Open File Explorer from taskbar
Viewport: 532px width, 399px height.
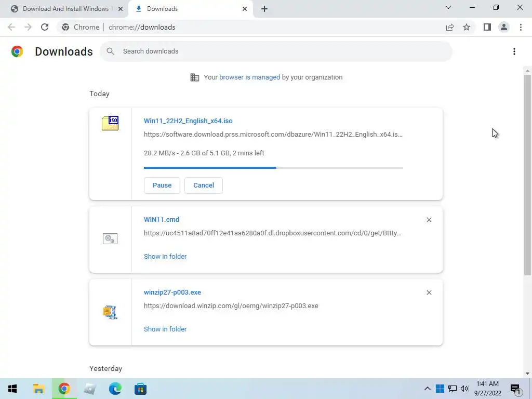[38, 389]
